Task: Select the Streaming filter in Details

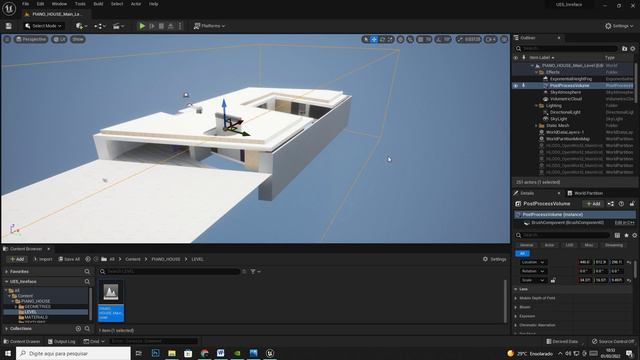Action: [613, 245]
